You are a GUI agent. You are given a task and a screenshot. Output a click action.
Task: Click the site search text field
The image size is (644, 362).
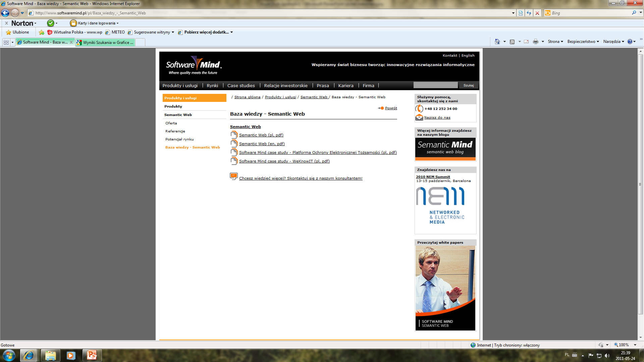tap(435, 85)
